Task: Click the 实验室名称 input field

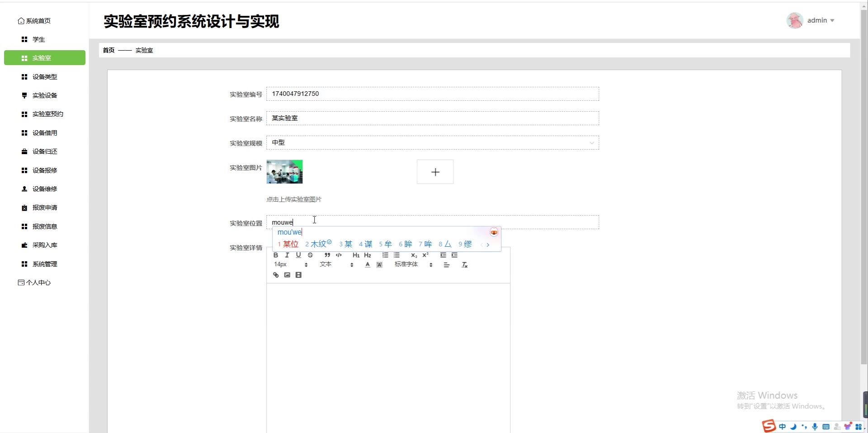Action: click(432, 118)
